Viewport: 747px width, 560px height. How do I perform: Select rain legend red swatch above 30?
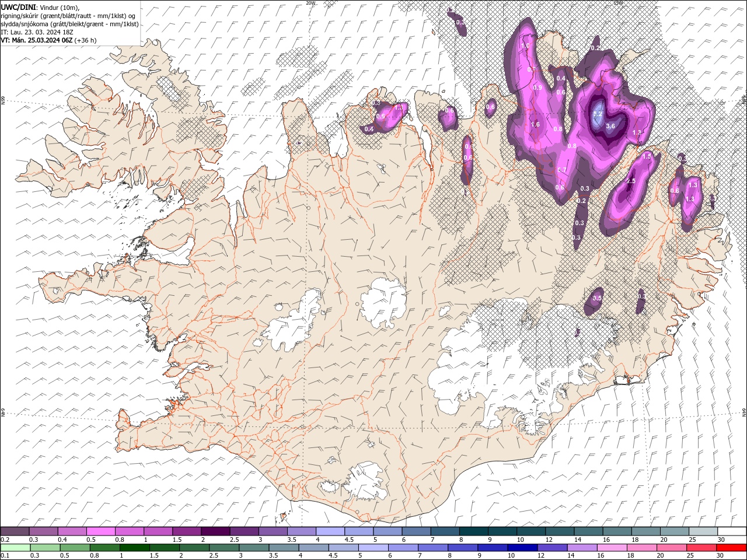pyautogui.click(x=732, y=547)
